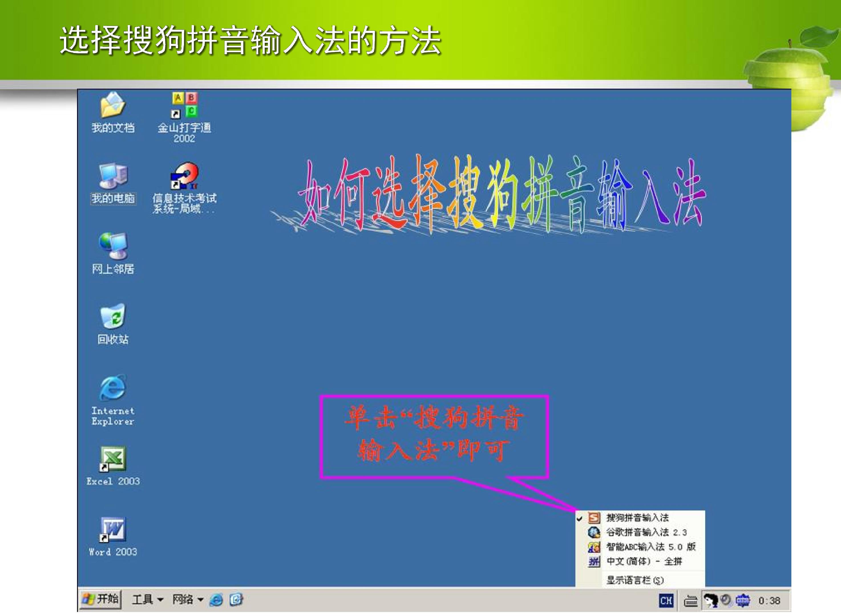Select the 网上邻居 desktop icon

(113, 254)
